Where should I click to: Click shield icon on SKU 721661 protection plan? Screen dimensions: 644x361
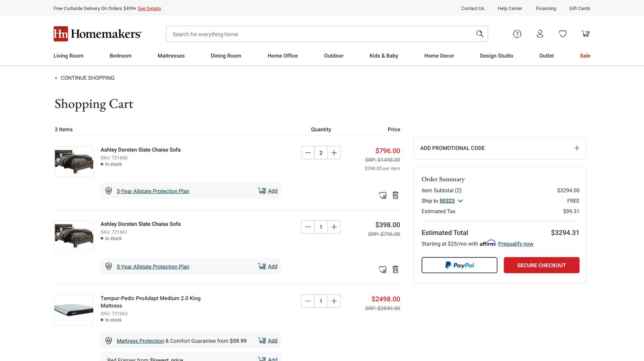(109, 266)
